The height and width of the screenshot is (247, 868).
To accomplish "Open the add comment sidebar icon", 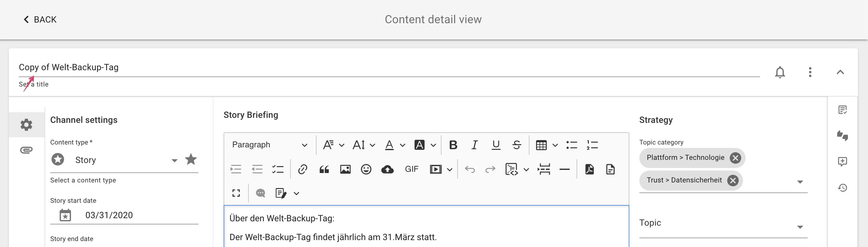I will coord(842,161).
